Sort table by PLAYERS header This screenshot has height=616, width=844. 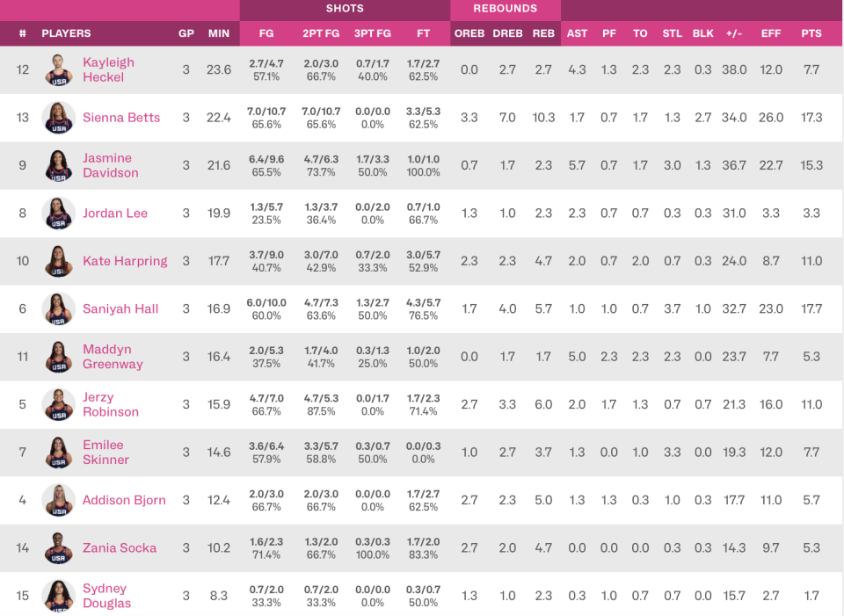66,33
